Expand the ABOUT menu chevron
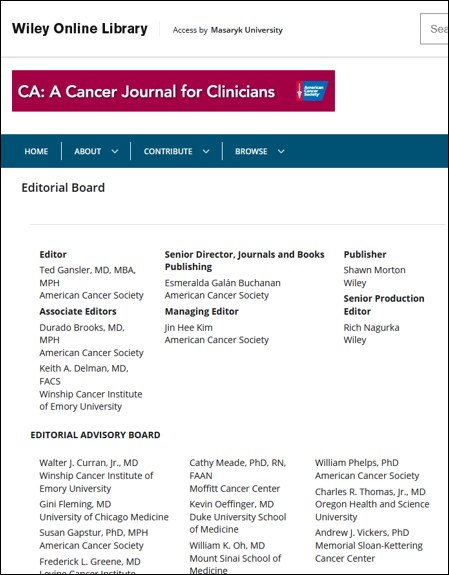The height and width of the screenshot is (575, 449). click(x=115, y=151)
